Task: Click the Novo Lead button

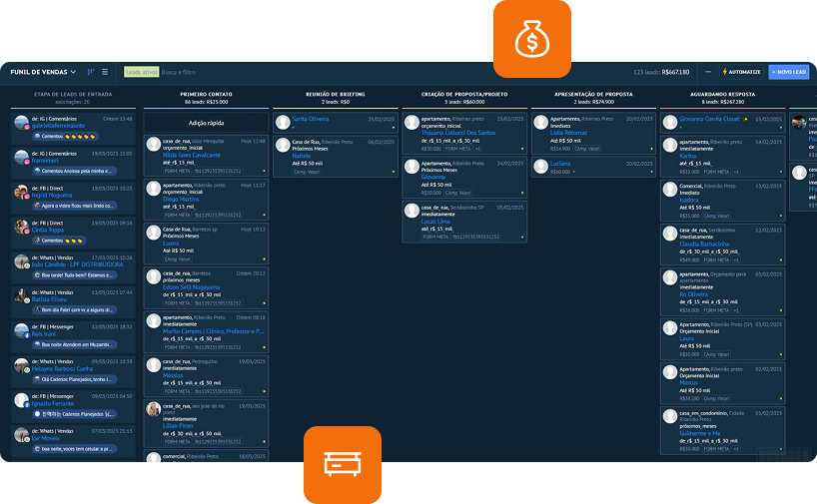Action: [x=788, y=72]
